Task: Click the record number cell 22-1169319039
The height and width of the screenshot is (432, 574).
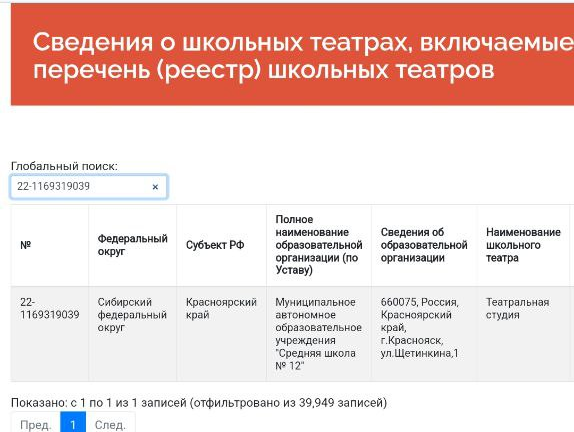Action: 50,334
